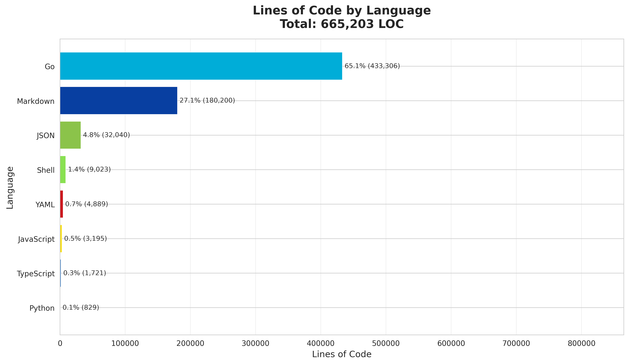
Task: Click the chart title Total 665,203 LOC
Action: (341, 24)
